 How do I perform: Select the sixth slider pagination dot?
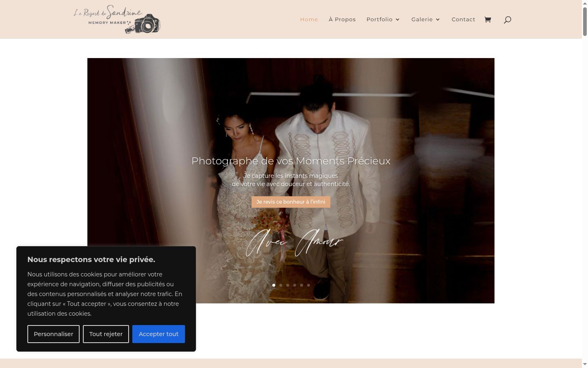(308, 285)
